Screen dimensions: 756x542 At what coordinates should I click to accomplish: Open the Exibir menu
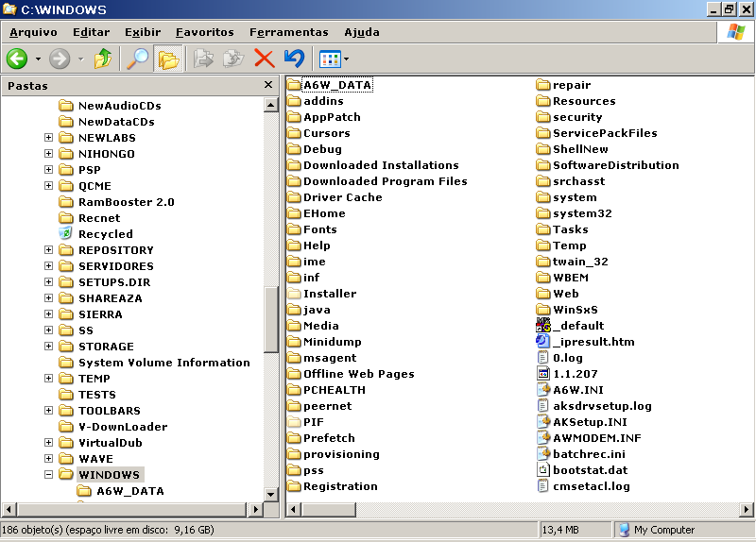[x=143, y=32]
